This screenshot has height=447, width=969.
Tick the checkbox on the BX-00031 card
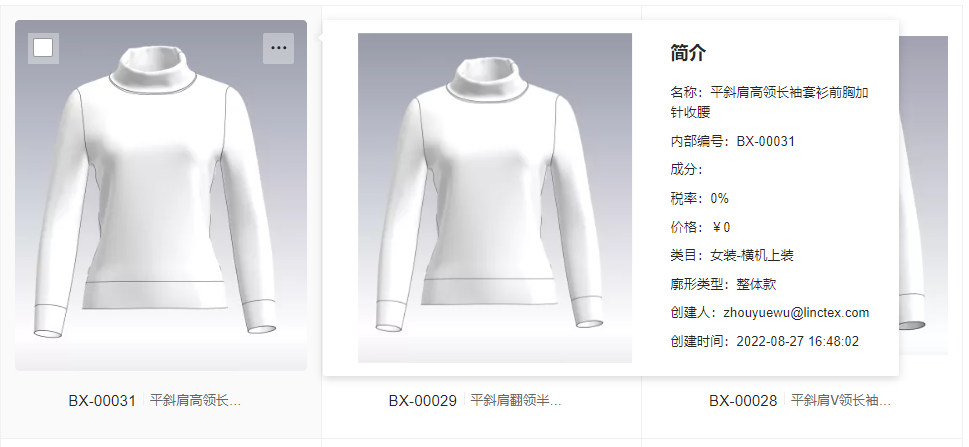tap(43, 48)
